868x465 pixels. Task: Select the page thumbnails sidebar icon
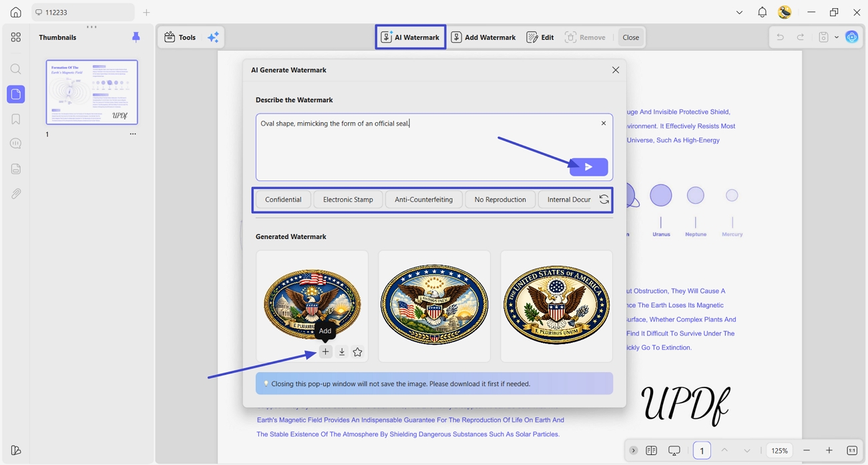tap(15, 94)
